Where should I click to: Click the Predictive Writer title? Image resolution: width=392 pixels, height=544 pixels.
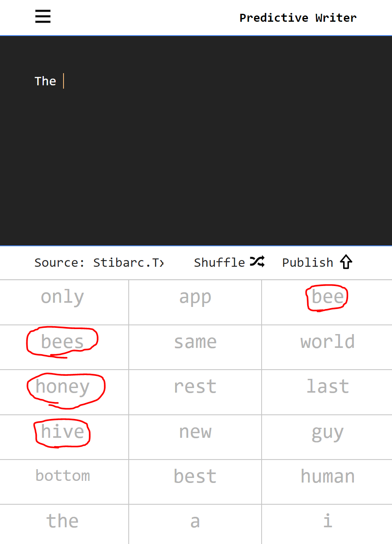coord(298,18)
